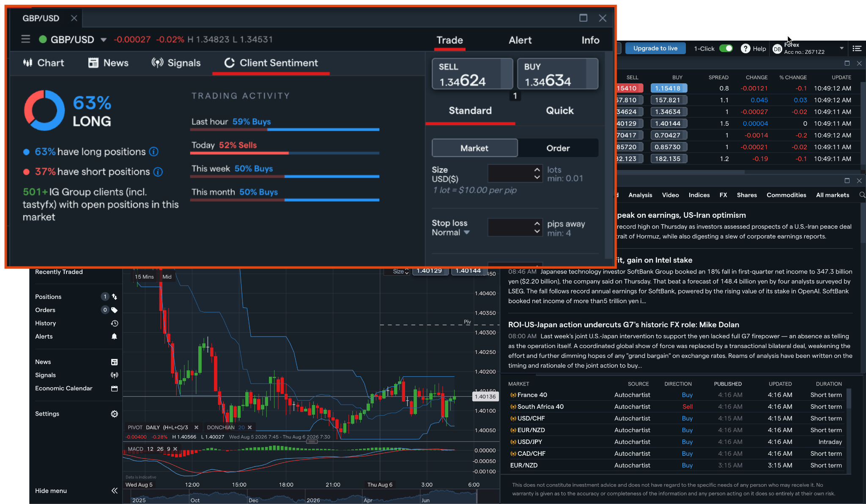Image resolution: width=866 pixels, height=504 pixels.
Task: Maximize the news panel
Action: tap(847, 181)
